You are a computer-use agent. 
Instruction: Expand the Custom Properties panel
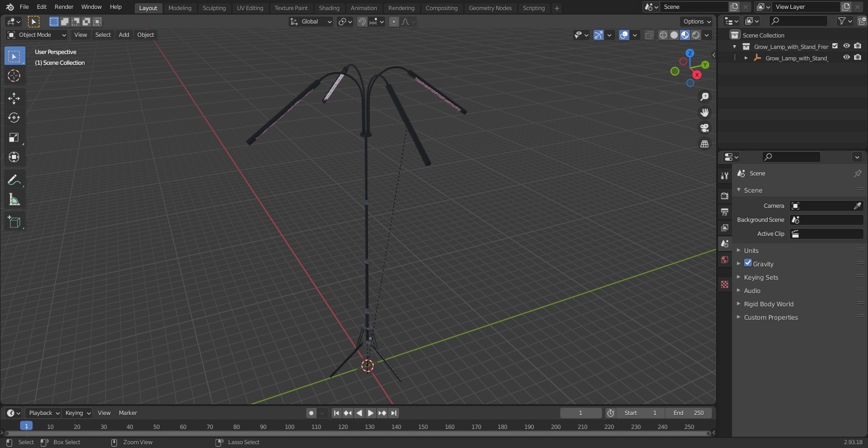coord(771,317)
